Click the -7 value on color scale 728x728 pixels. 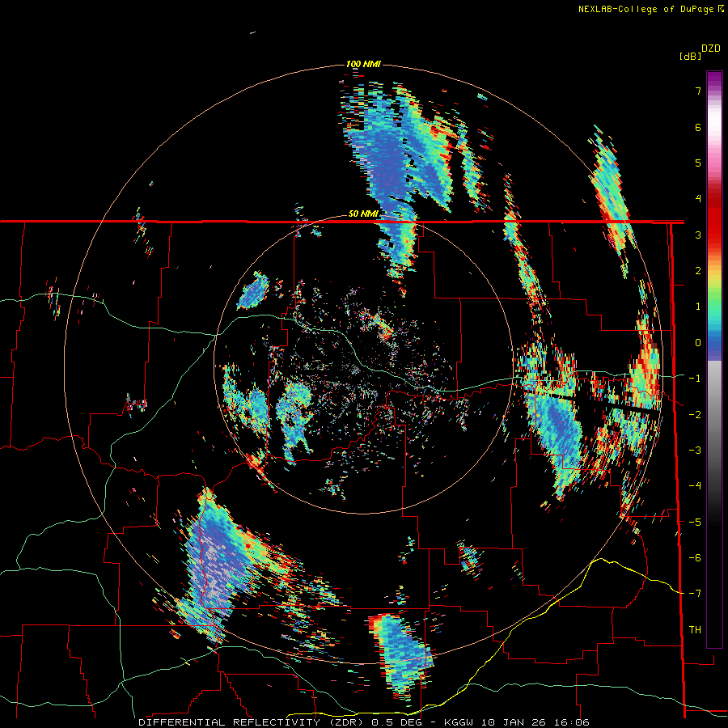[695, 594]
